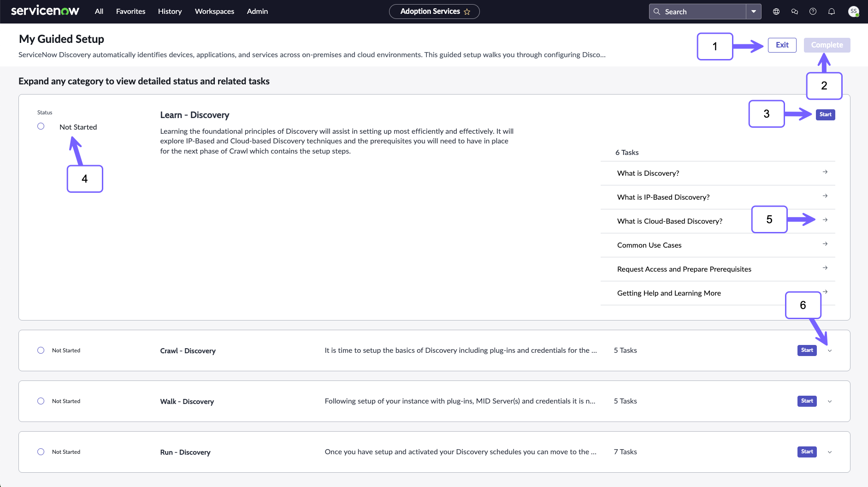Viewport: 868px width, 487px height.
Task: Open What is Discovery? arrow
Action: click(x=825, y=172)
